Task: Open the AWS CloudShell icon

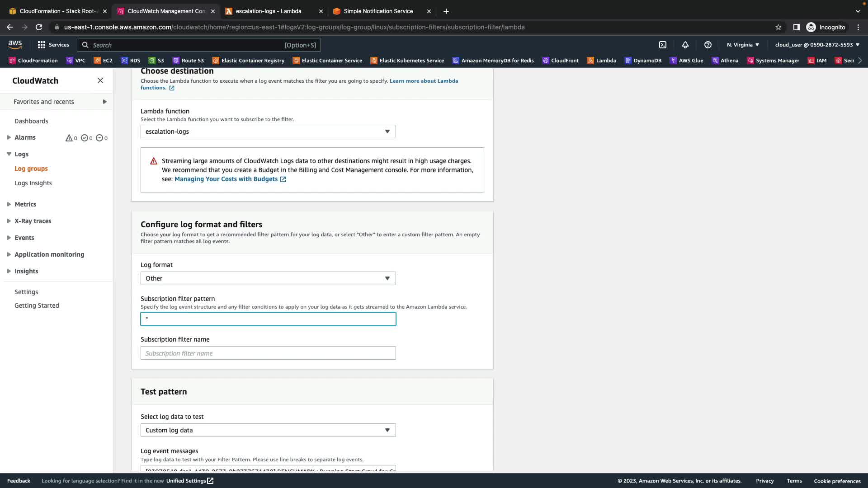Action: click(663, 45)
